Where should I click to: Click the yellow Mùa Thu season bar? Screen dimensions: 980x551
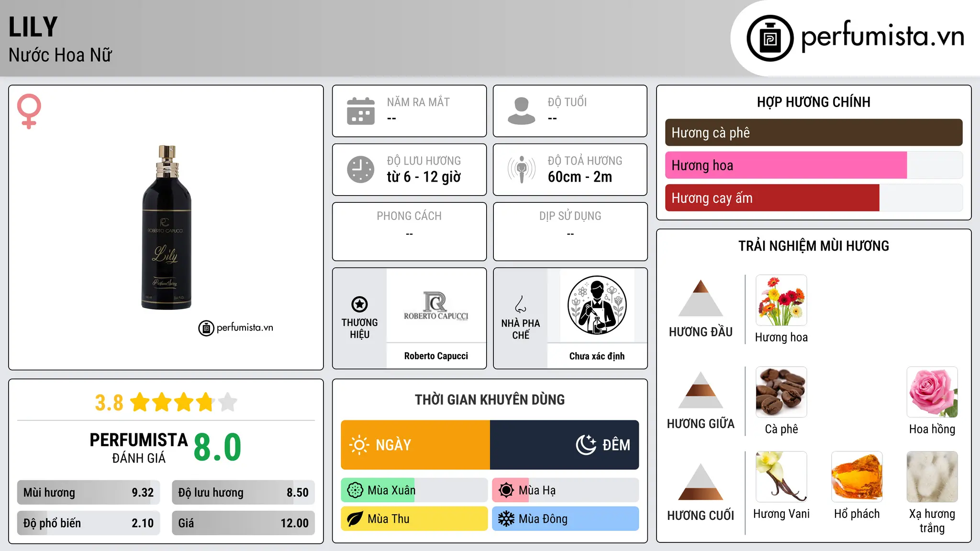coord(414,519)
